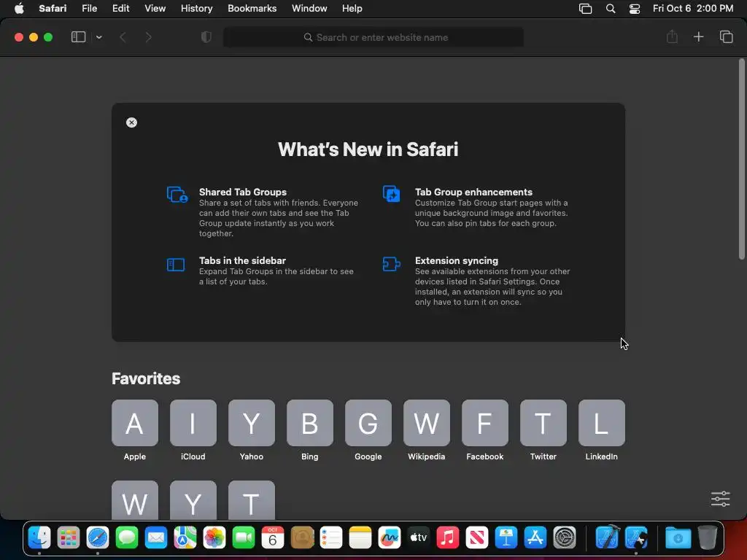Click the Share button in the toolbar
747x560 pixels.
tap(672, 36)
